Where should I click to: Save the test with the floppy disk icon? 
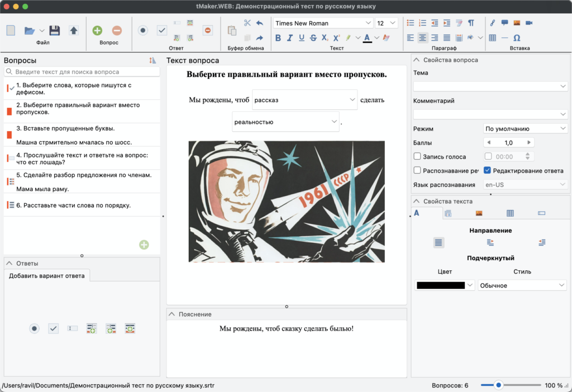[x=54, y=30]
